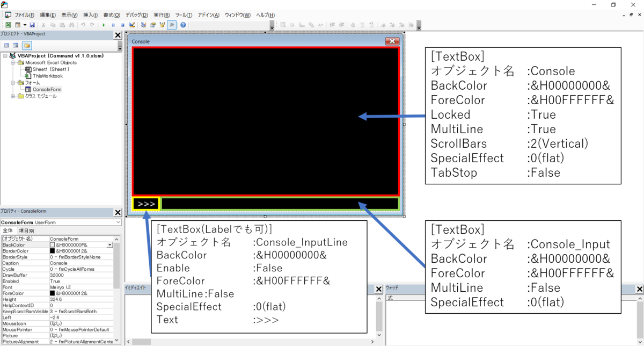Open Project Explorer via toolbar icon
The width and height of the screenshot is (644, 346).
(143, 25)
